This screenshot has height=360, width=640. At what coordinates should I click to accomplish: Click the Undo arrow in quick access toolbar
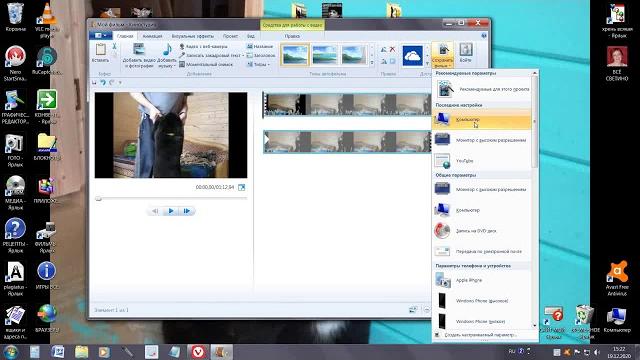(x=103, y=82)
